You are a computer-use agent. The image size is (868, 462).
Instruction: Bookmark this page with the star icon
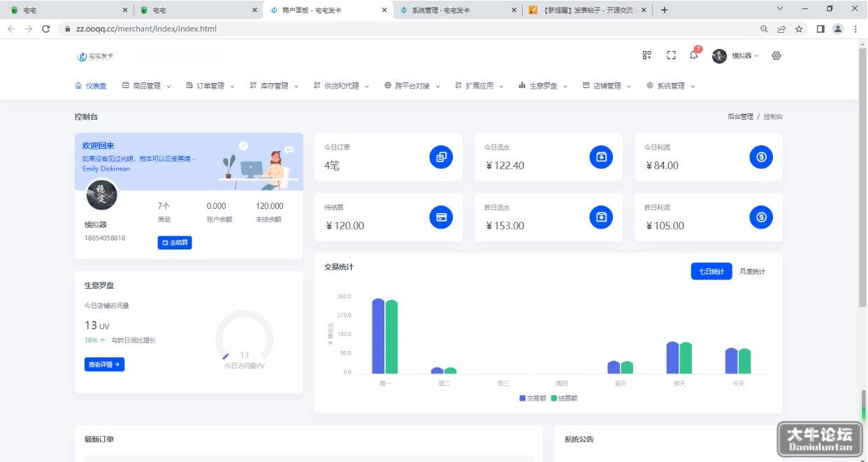click(799, 29)
